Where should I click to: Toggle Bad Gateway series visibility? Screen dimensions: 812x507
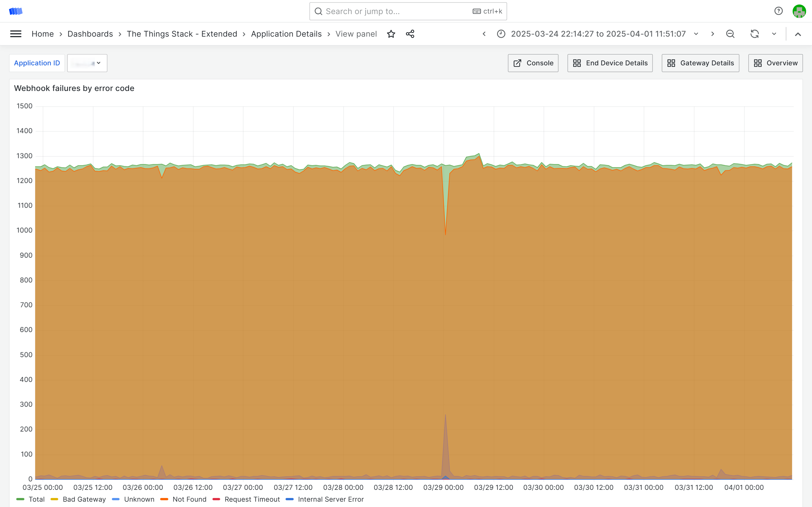[84, 499]
